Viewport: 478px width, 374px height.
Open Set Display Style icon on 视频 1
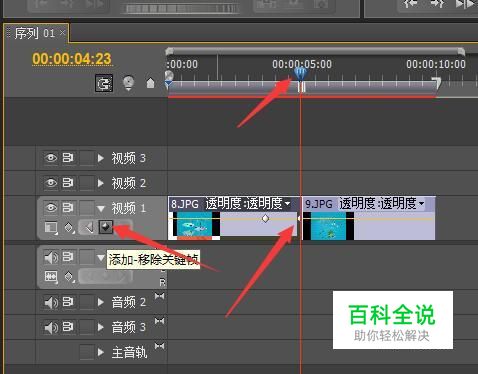click(51, 228)
